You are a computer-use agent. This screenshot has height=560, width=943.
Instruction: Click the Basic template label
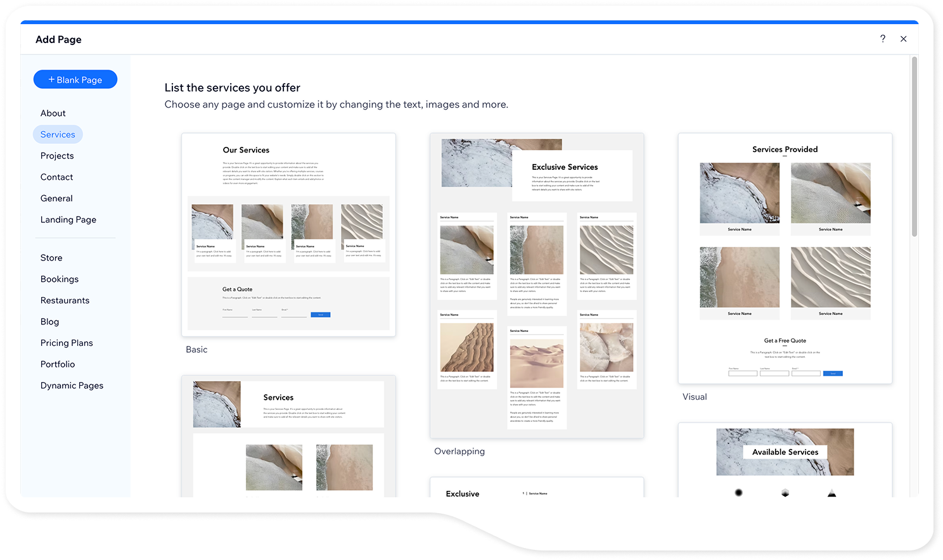point(196,350)
